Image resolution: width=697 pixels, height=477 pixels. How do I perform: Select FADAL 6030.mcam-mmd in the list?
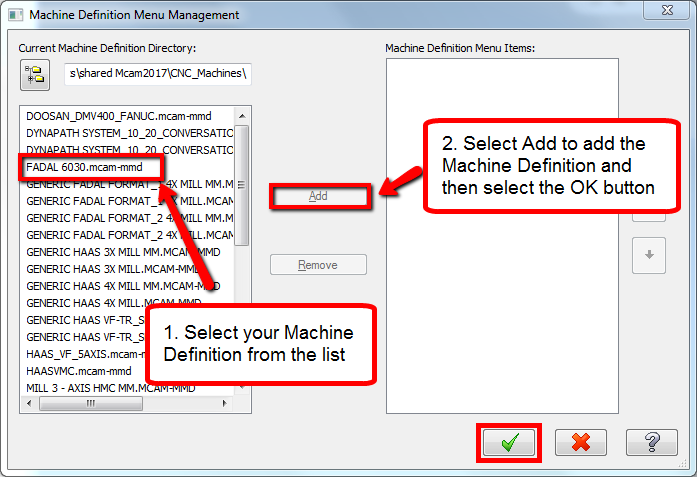pyautogui.click(x=84, y=167)
